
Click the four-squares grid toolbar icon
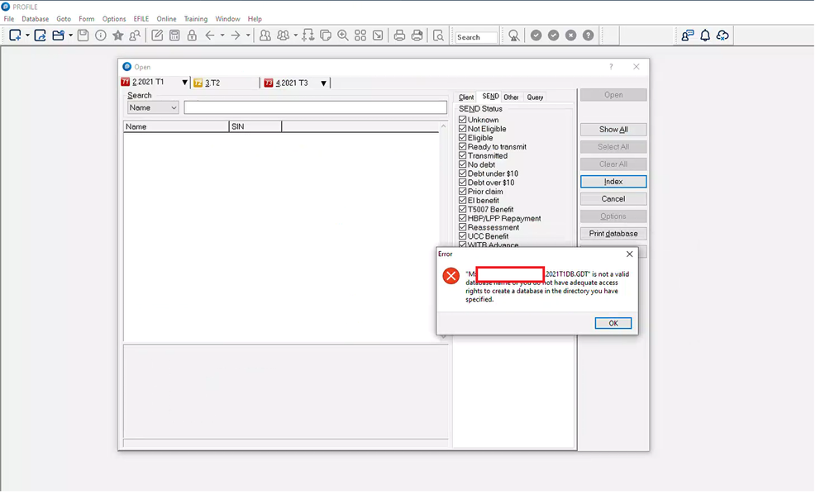(x=360, y=36)
